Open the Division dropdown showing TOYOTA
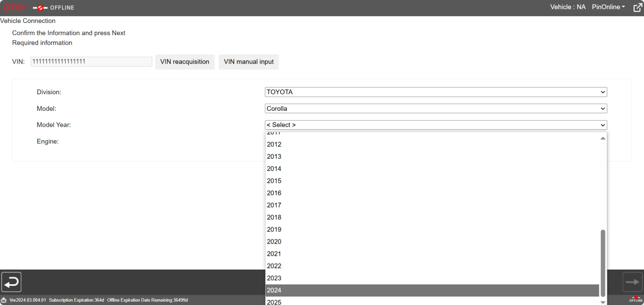This screenshot has height=305, width=644. [x=436, y=92]
